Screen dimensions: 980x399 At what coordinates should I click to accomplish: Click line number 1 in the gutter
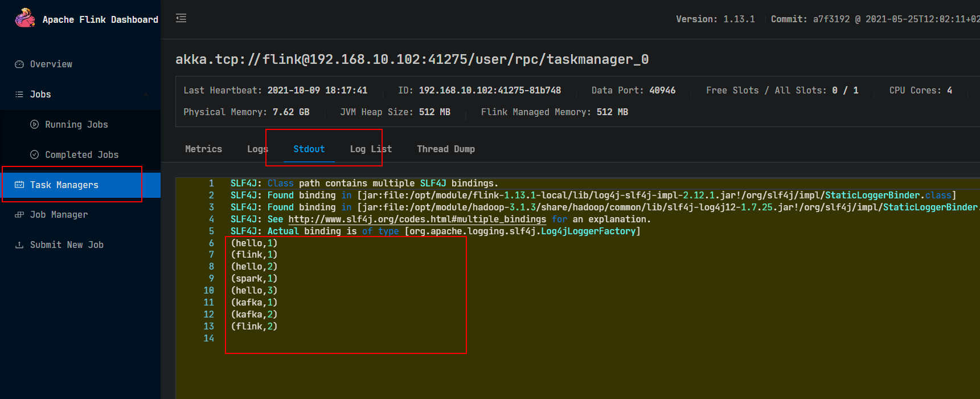point(211,184)
